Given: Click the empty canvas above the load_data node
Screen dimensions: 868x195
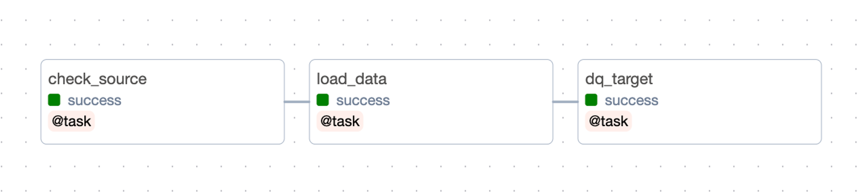Looking at the screenshot, I should (431, 32).
